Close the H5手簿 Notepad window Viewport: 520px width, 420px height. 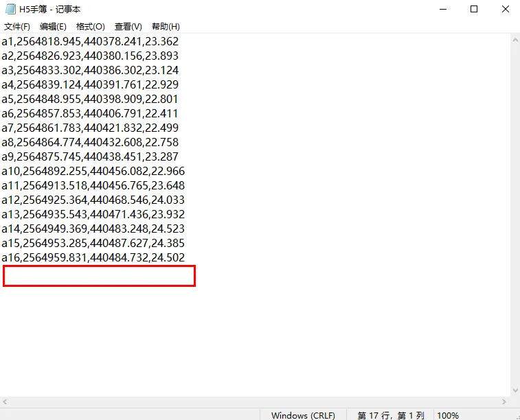[x=505, y=9]
